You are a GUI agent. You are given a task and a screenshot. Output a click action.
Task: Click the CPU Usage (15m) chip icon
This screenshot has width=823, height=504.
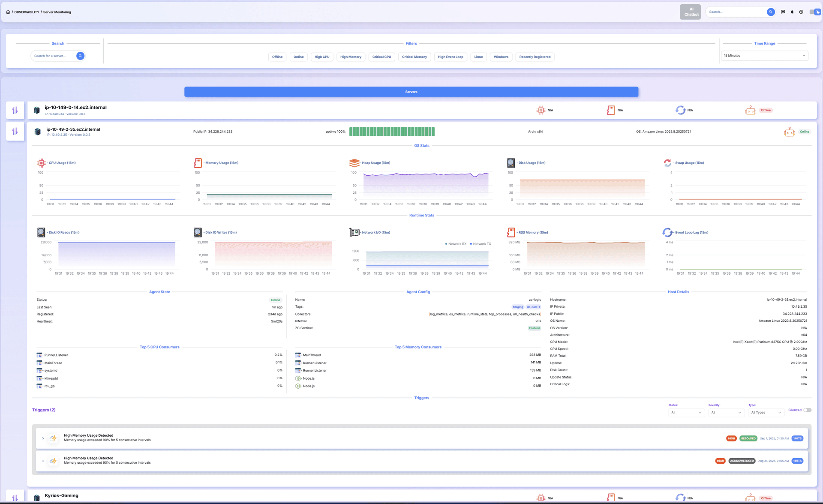[41, 163]
